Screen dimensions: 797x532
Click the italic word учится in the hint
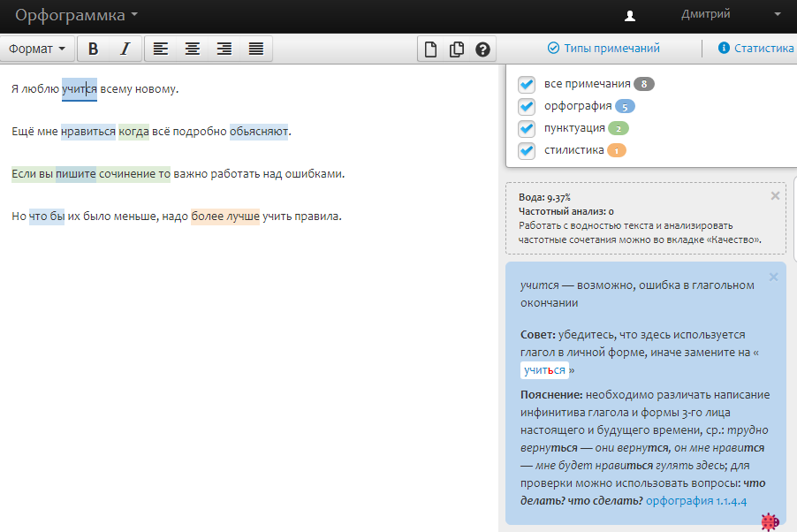539,285
